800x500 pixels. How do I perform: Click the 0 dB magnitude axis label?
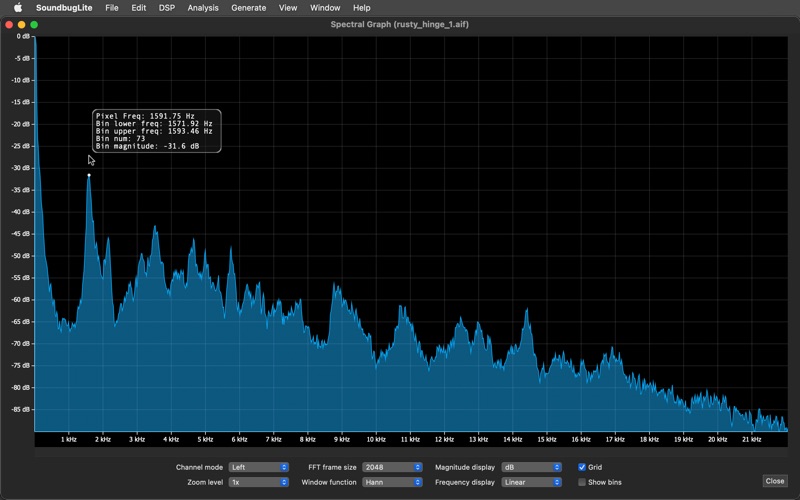(x=23, y=37)
